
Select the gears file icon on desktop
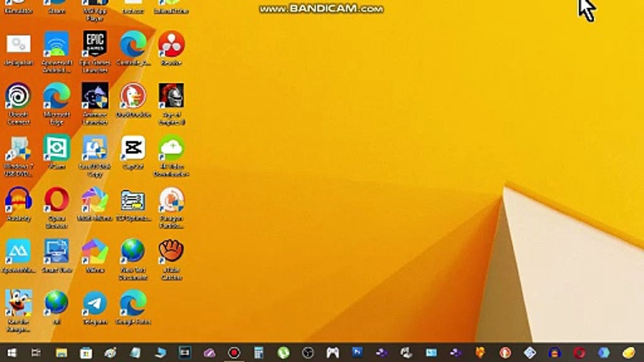(x=19, y=44)
